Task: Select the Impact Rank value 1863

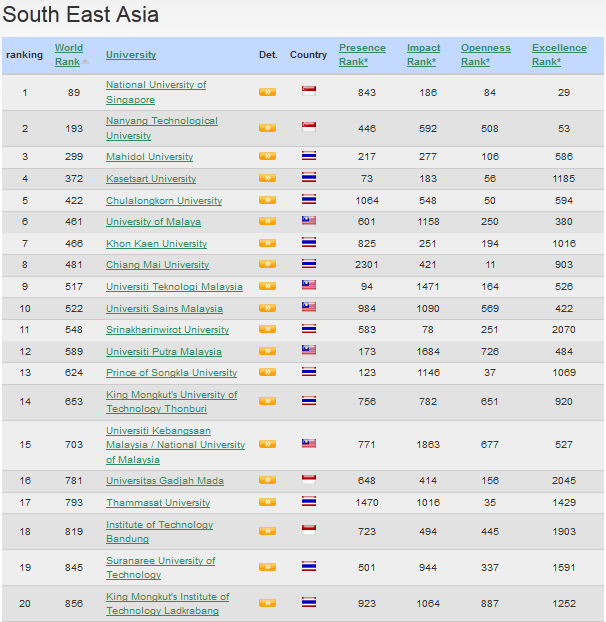Action: coord(428,445)
